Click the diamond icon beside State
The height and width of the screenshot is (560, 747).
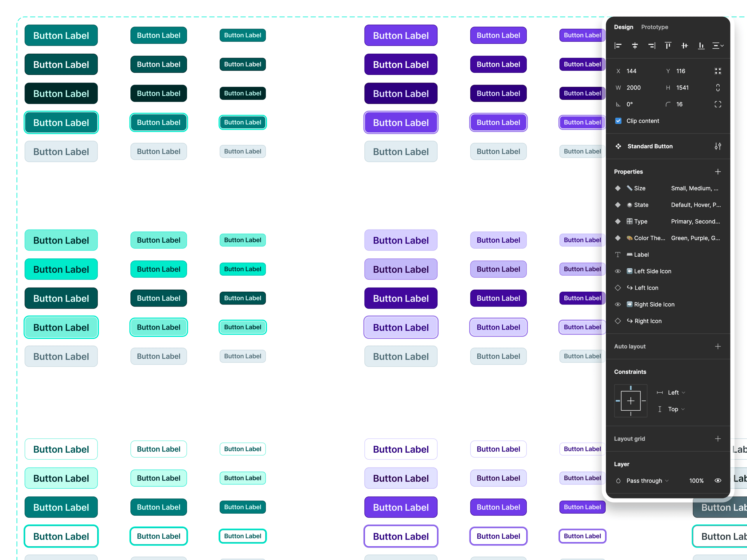618,205
